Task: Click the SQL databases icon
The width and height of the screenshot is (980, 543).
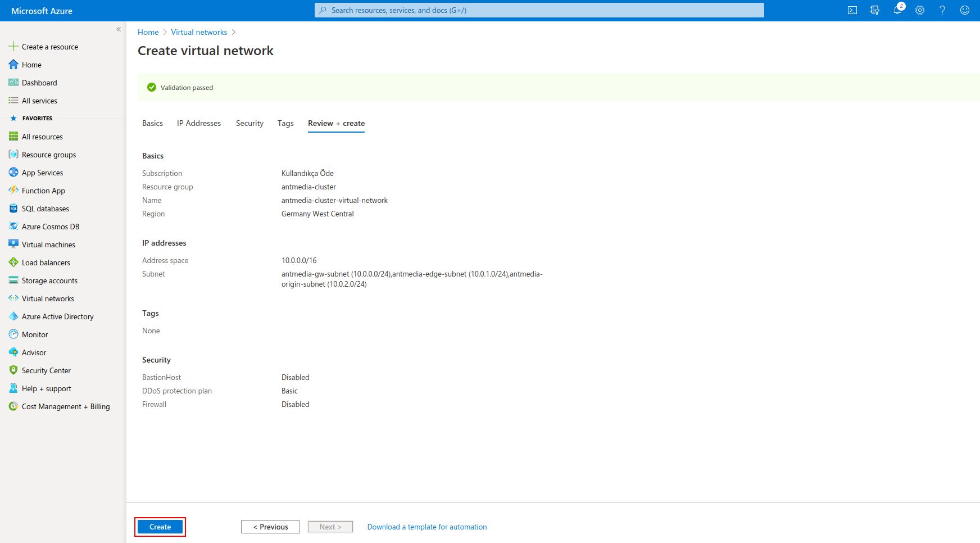Action: (13, 209)
